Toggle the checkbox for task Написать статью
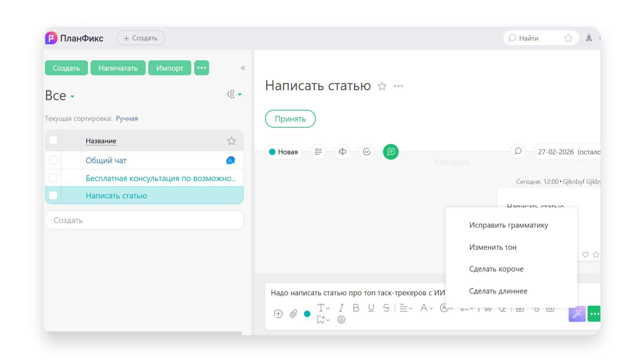 pos(53,195)
